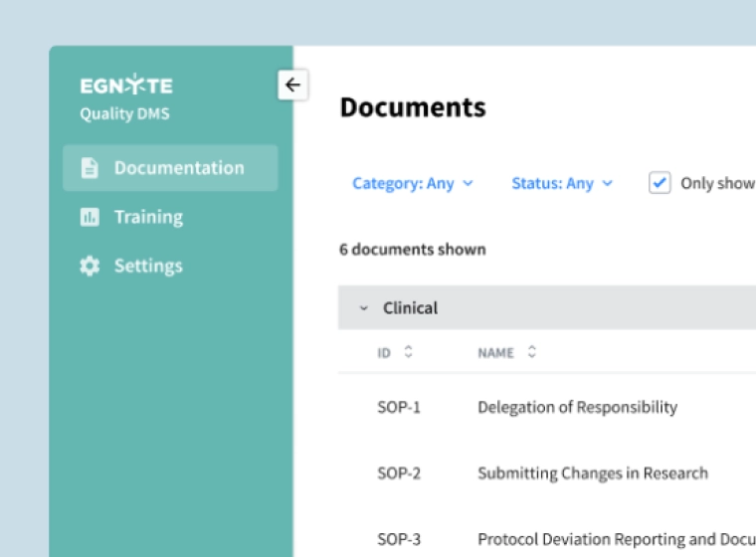Sort by ID column arrows
756x557 pixels.
[408, 352]
